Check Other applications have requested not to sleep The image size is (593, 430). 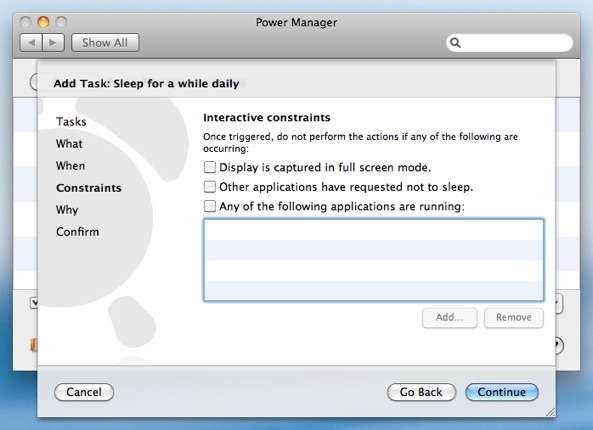[x=210, y=187]
